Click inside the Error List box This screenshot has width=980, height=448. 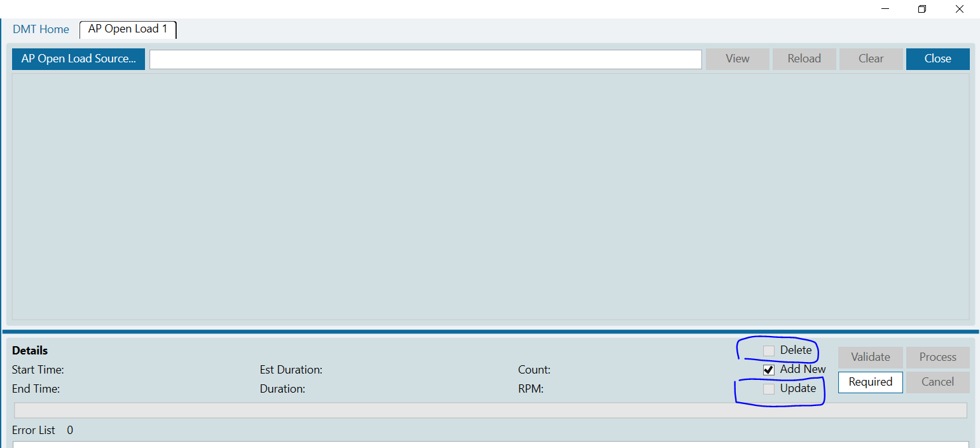[x=490, y=444]
